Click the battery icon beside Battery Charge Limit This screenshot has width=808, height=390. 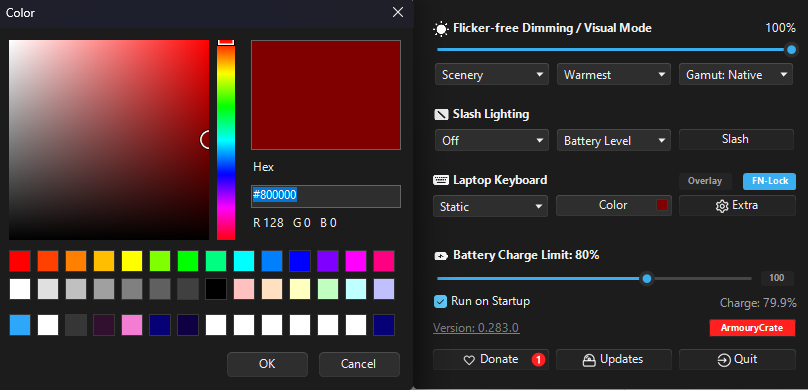(x=442, y=256)
